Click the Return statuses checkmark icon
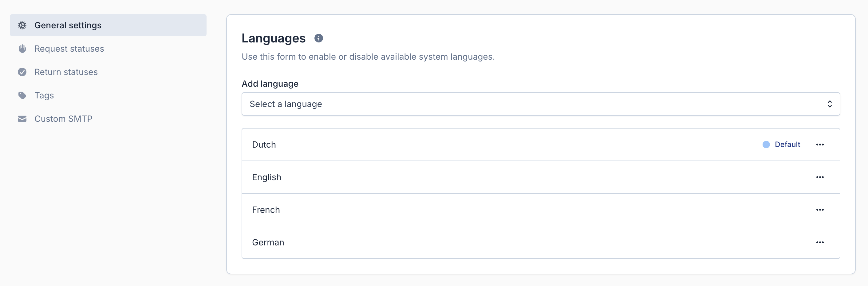 coord(22,72)
